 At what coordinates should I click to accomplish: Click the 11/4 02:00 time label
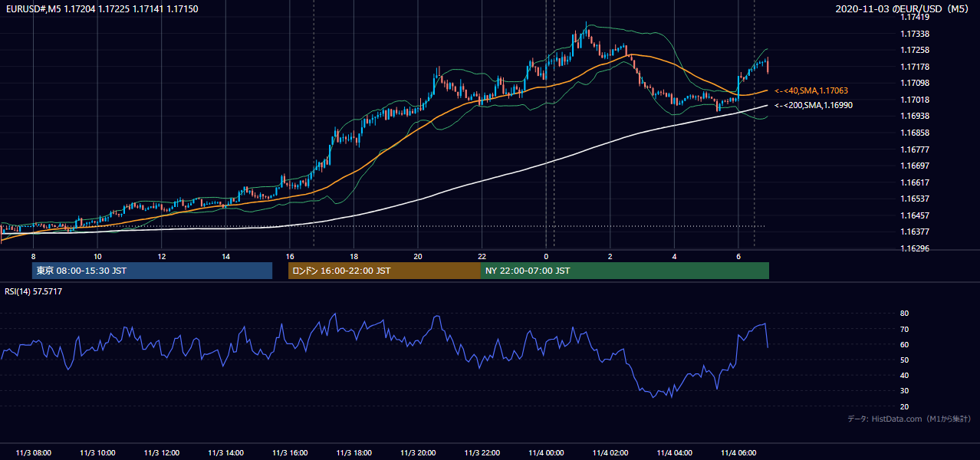coord(610,452)
